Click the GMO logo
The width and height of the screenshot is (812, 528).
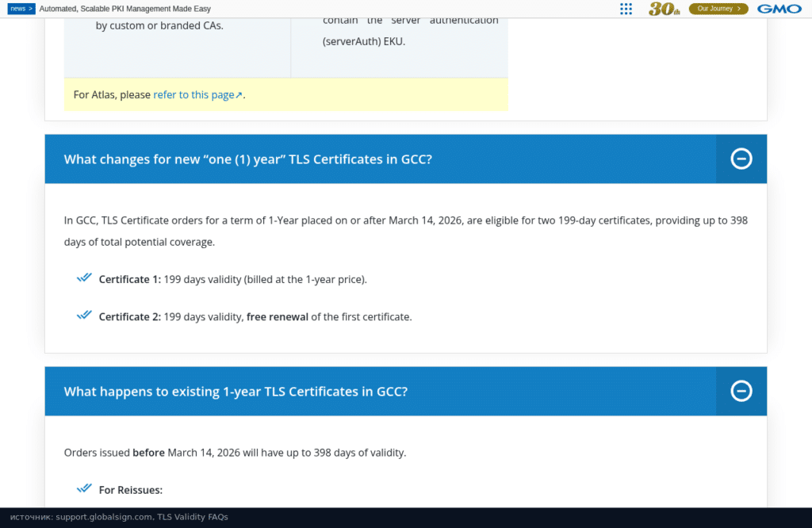(x=779, y=9)
